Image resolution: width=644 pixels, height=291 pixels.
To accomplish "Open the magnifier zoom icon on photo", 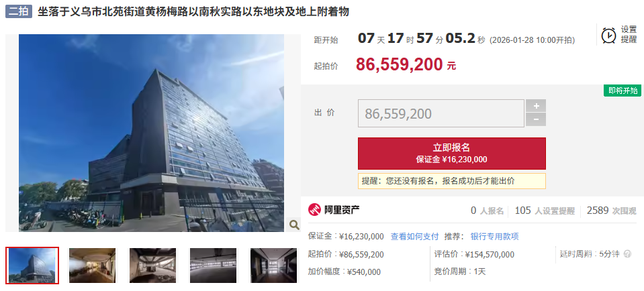I will tap(294, 224).
